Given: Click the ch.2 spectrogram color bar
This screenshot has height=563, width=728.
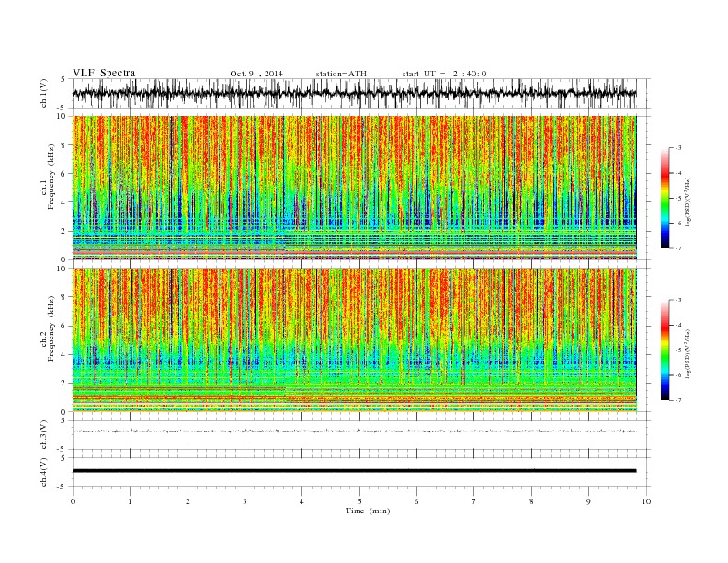Looking at the screenshot, I should [665, 350].
